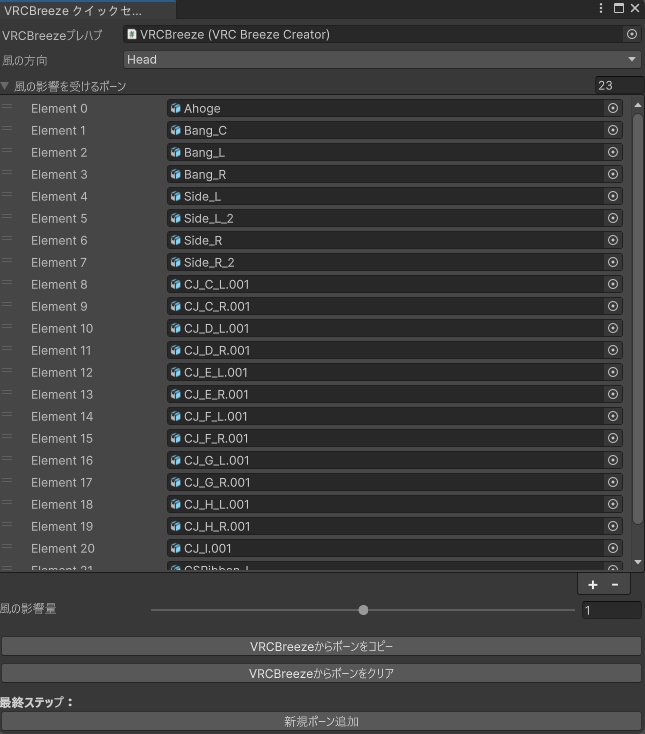Open object picker for CJ_D_R.001 element
This screenshot has width=645, height=734.
(613, 350)
